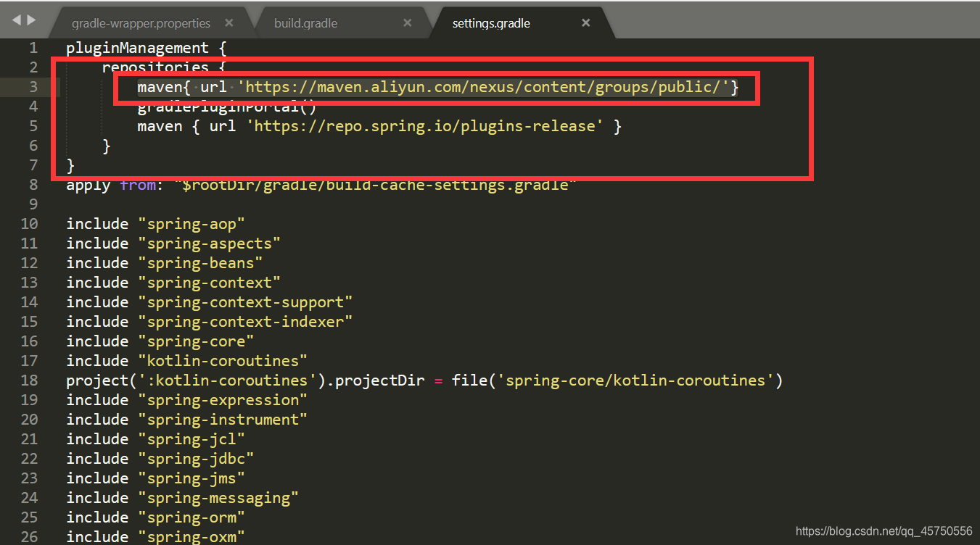Click the "spring-core" include line
This screenshot has width=980, height=545.
pyautogui.click(x=160, y=341)
